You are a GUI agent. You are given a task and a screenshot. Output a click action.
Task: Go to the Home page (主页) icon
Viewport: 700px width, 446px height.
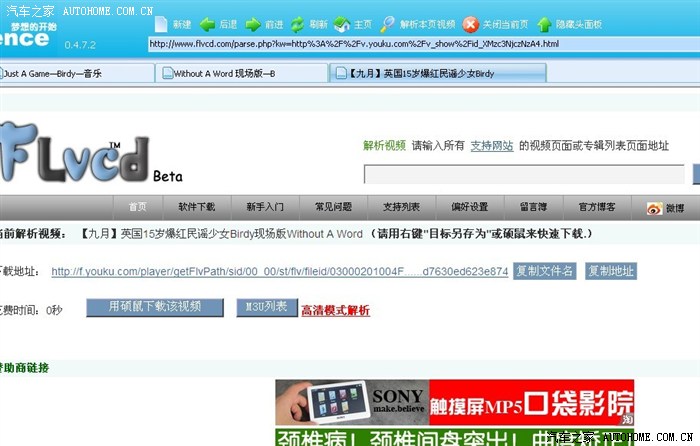[x=342, y=23]
